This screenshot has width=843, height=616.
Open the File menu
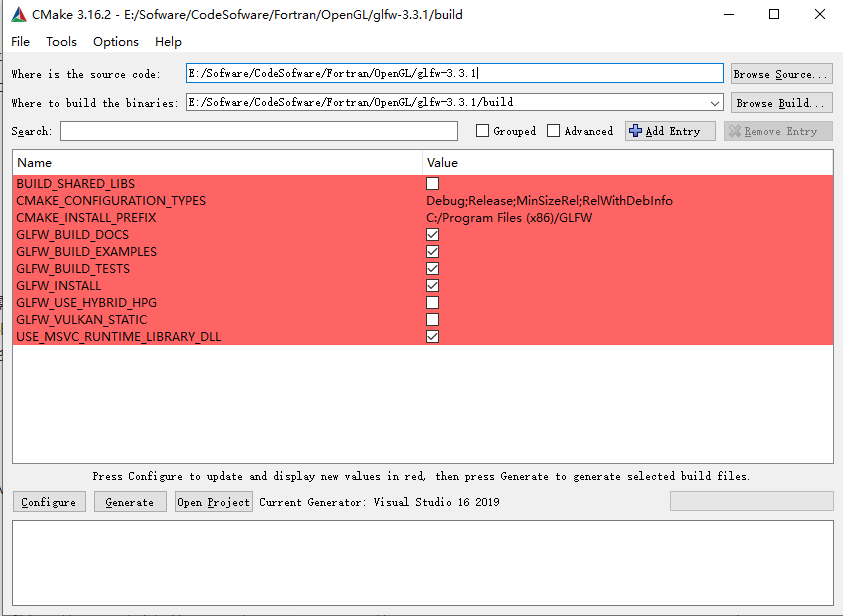tap(20, 41)
